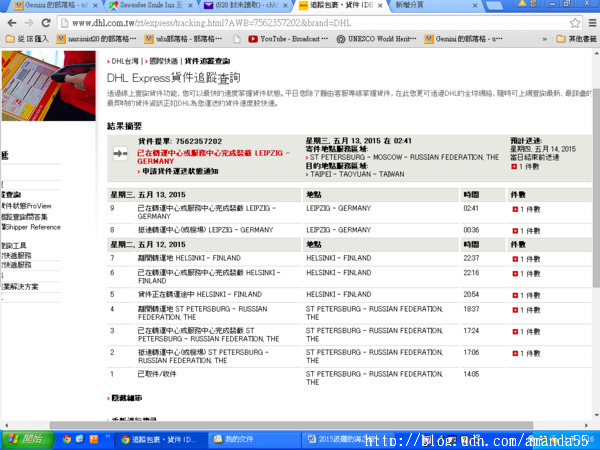
Task: Click the red Leipzig status summary link
Action: [213, 157]
